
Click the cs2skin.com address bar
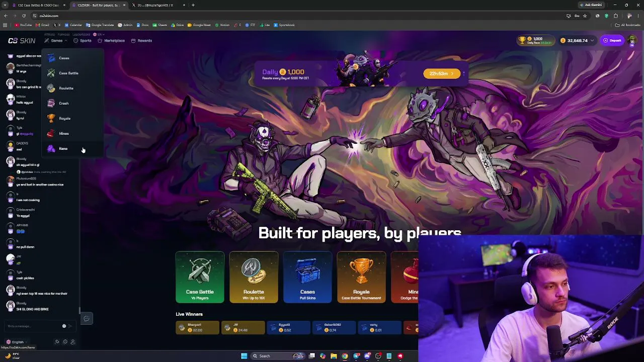[x=302, y=16]
